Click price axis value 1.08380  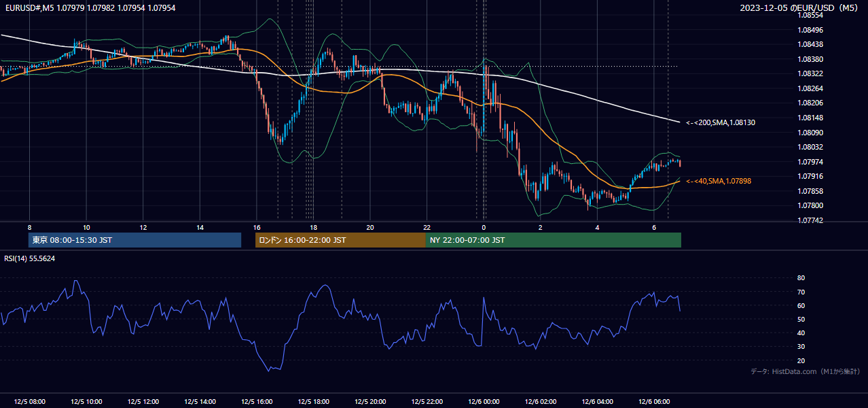click(x=810, y=59)
